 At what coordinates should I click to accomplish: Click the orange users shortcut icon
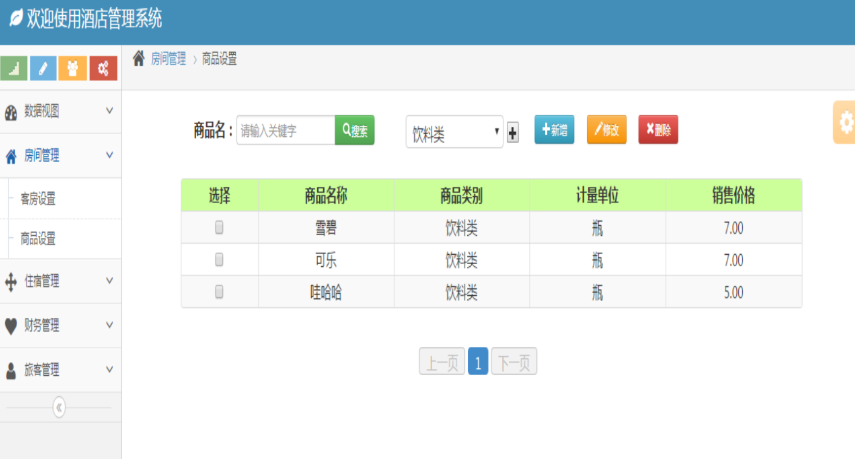pos(73,68)
